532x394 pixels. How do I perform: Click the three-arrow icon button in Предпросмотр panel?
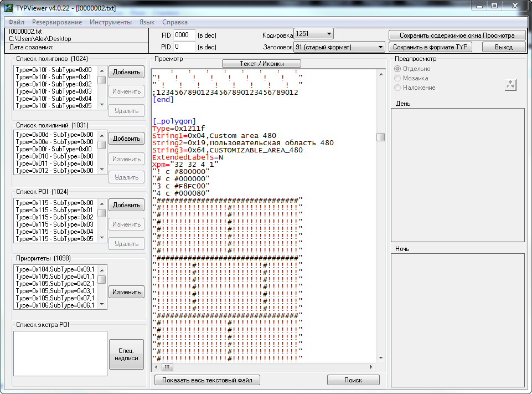[x=510, y=85]
